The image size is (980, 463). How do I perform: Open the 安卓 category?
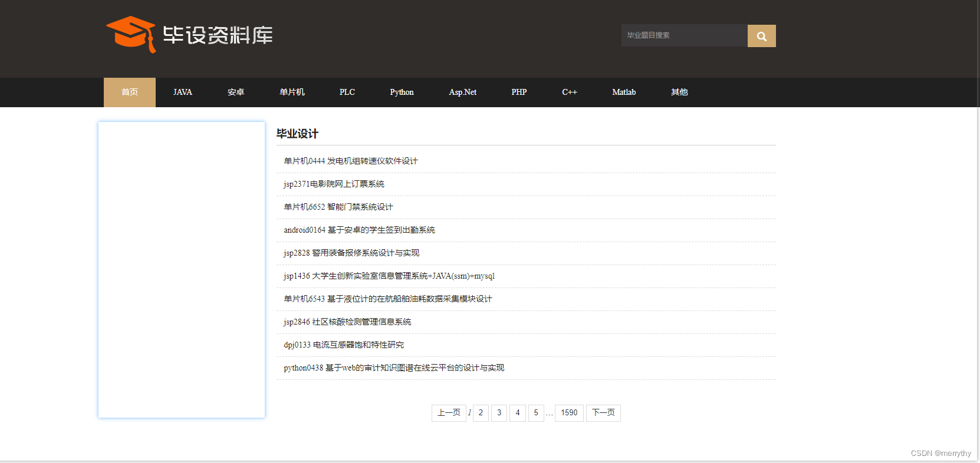click(x=236, y=92)
